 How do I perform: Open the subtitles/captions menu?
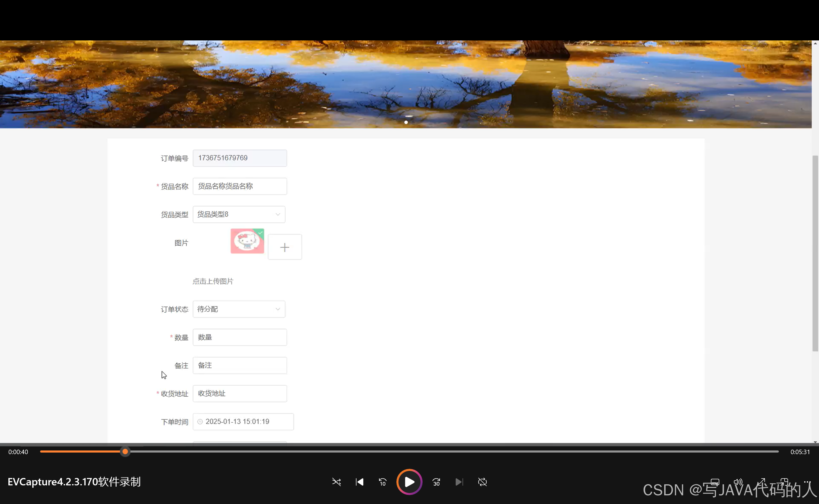[715, 482]
